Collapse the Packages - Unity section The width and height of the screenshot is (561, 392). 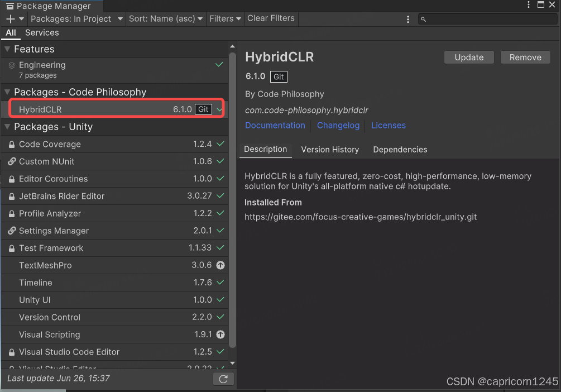click(7, 127)
